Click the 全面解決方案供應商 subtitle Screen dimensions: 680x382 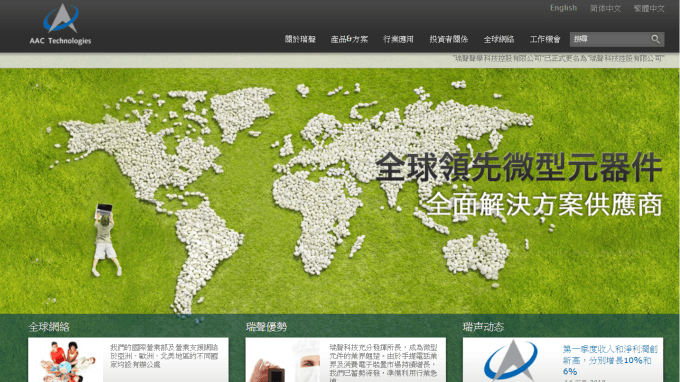click(544, 204)
